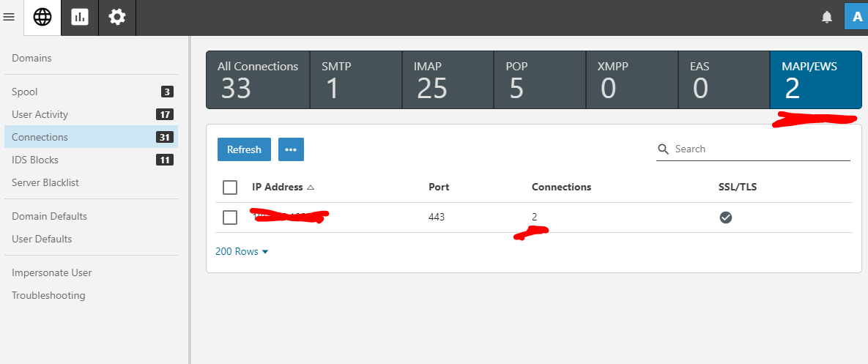Tick the select-all header checkbox
The width and height of the screenshot is (868, 364).
[x=230, y=187]
